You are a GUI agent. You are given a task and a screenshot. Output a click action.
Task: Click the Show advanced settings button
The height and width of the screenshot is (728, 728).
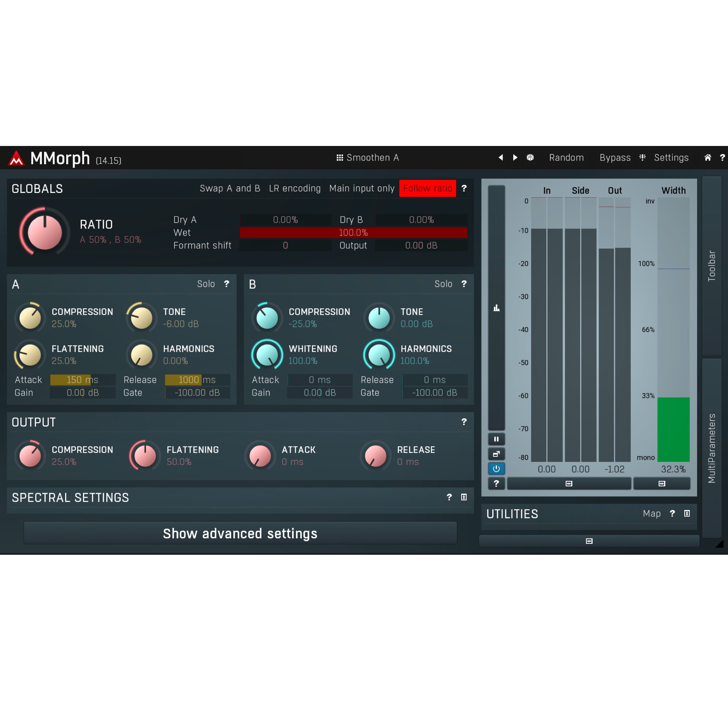240,533
